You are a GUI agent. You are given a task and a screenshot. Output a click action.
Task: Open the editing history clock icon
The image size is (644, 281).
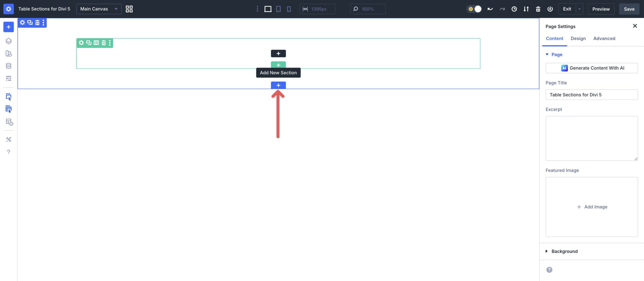point(514,9)
